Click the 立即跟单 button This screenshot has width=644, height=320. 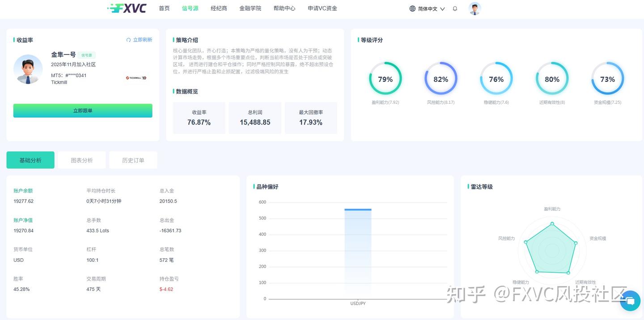[83, 111]
